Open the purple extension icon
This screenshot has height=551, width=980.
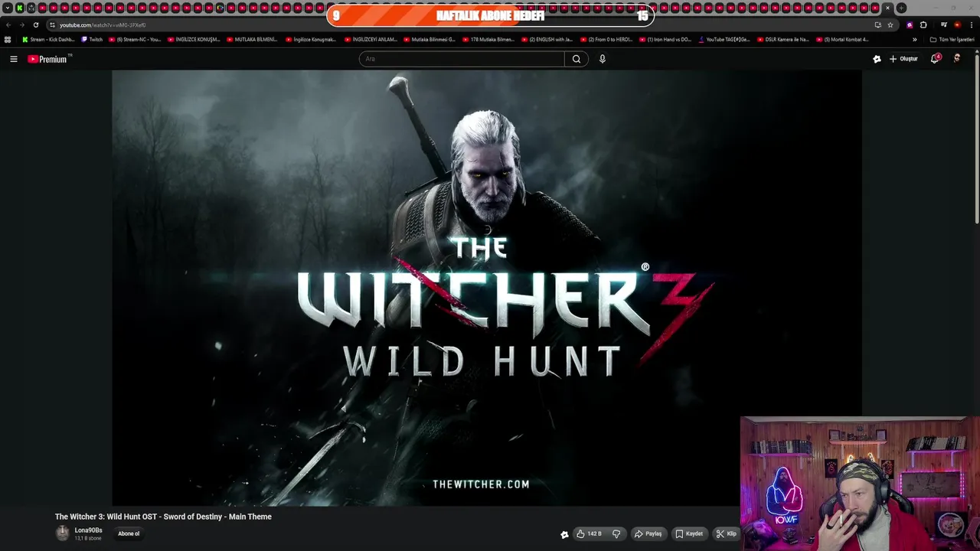(x=910, y=24)
